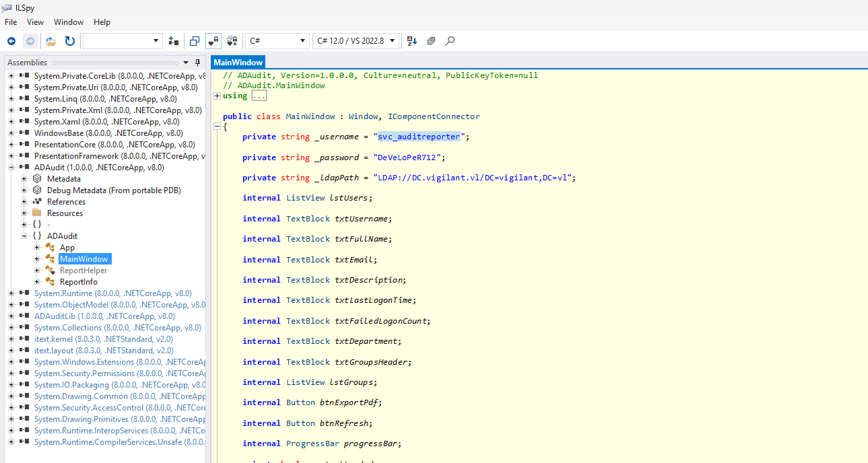Open the C# language dropdown
The image size is (868, 463).
[x=277, y=41]
